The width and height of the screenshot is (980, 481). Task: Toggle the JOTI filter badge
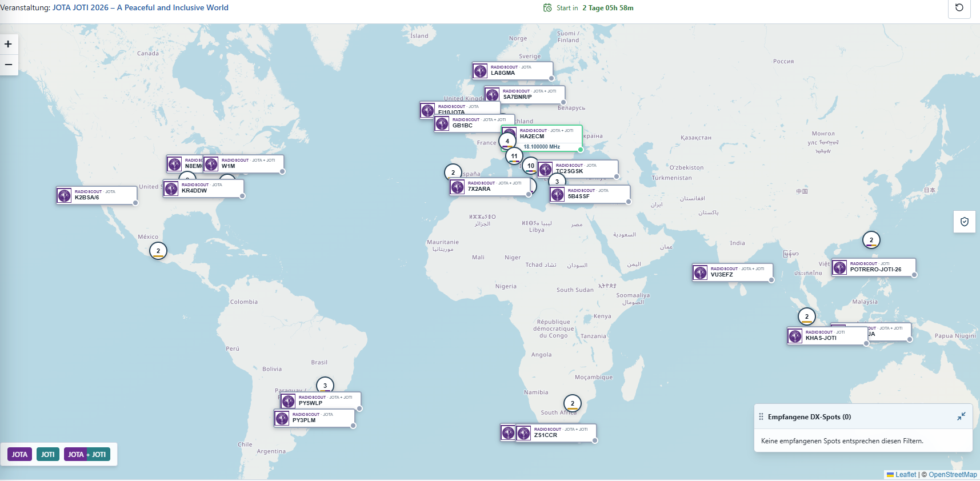[48, 455]
